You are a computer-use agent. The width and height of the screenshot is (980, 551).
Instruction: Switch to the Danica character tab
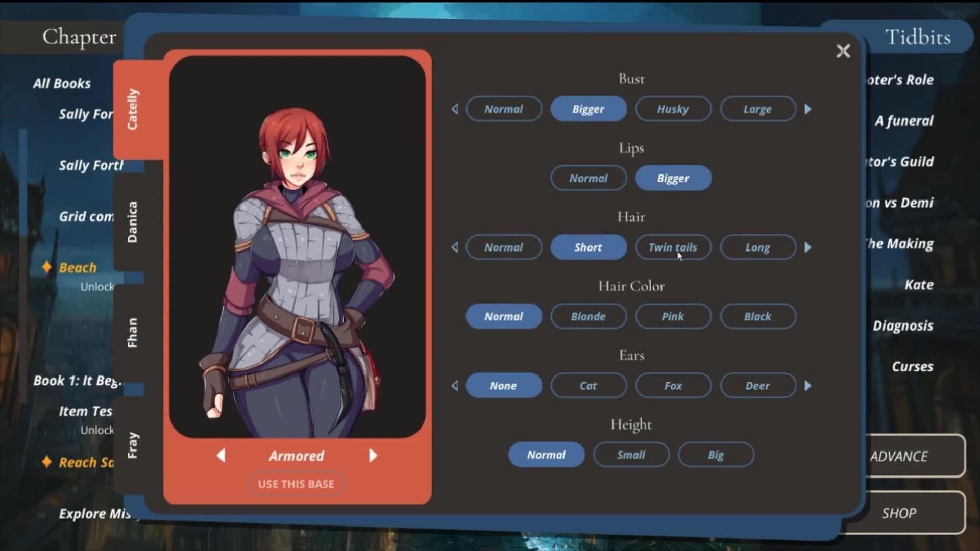click(x=132, y=222)
